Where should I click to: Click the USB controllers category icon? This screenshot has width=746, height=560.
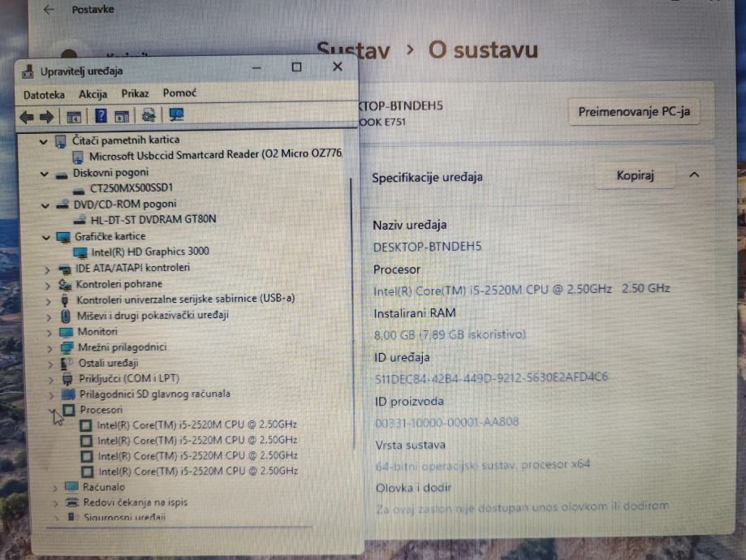65,300
